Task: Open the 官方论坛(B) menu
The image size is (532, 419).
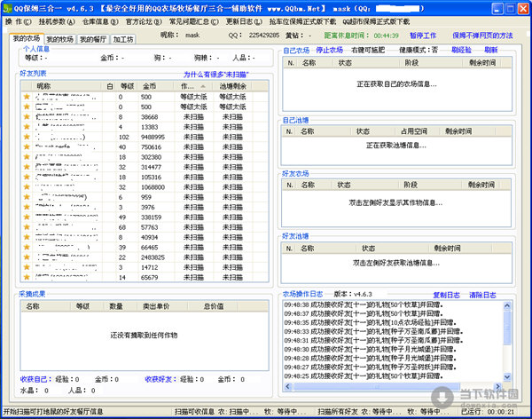Action: (x=144, y=21)
